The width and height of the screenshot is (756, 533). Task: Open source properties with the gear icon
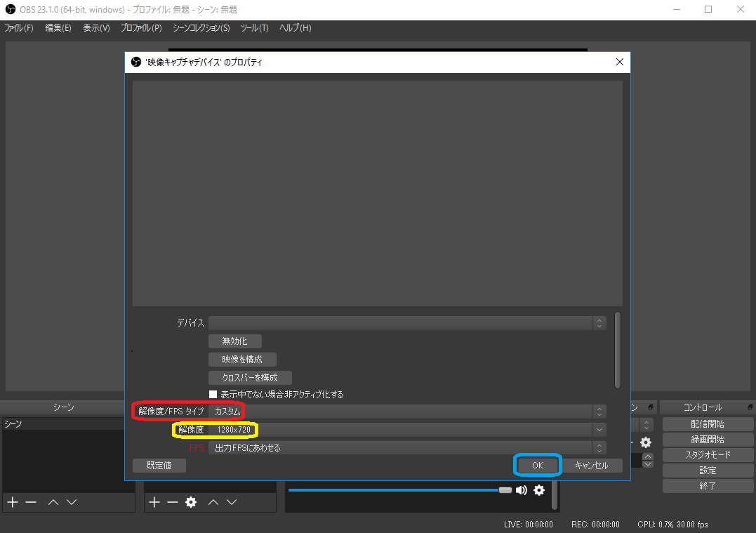[x=190, y=502]
